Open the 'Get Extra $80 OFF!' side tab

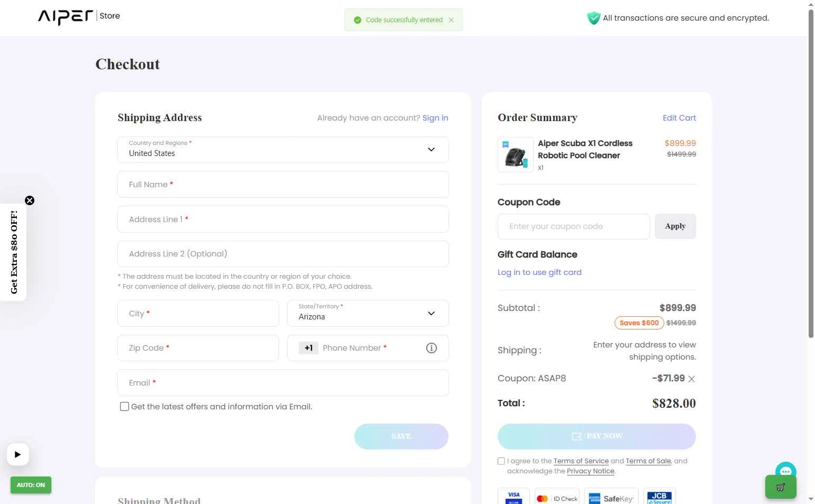click(x=13, y=252)
